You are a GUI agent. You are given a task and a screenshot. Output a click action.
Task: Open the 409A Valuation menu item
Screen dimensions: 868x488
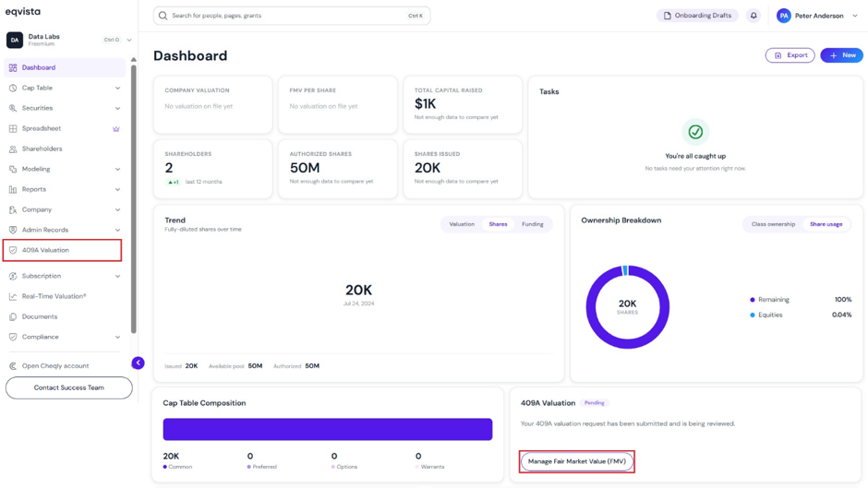[62, 250]
